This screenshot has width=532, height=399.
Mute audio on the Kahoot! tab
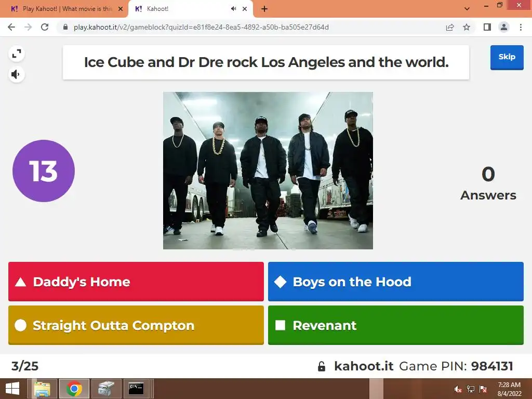coord(233,9)
